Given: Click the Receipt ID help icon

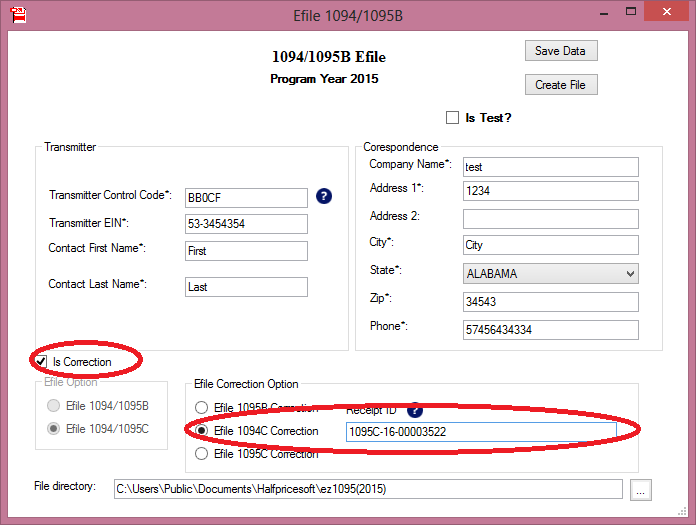Looking at the screenshot, I should [x=415, y=409].
